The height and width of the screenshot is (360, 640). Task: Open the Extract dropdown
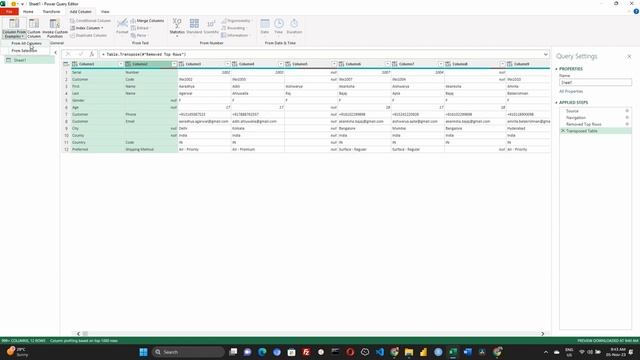pyautogui.click(x=140, y=28)
